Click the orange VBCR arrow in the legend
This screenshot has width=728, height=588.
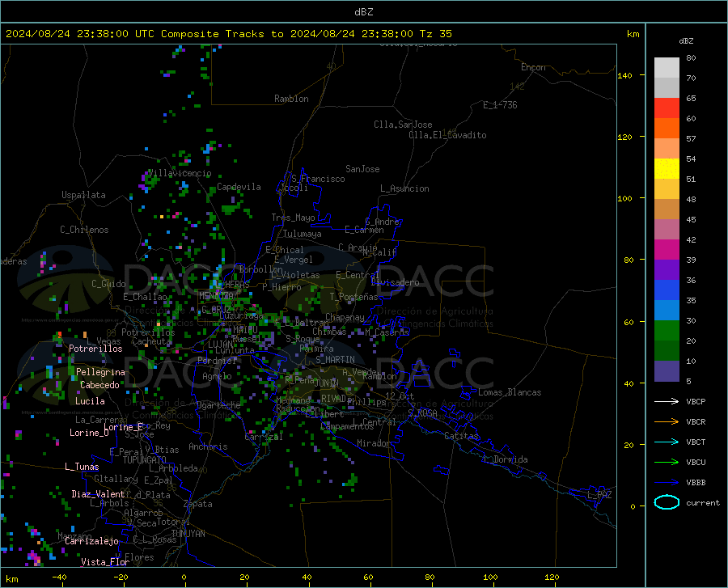tap(667, 422)
